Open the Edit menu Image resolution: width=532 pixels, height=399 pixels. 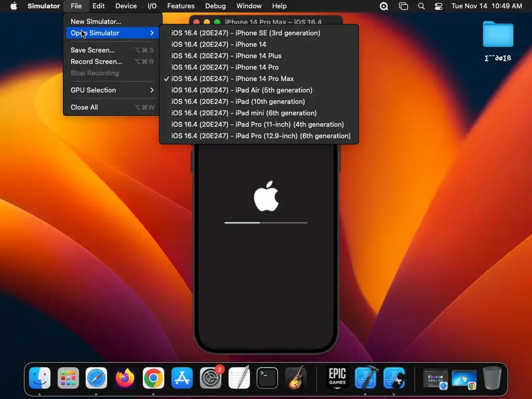point(98,6)
